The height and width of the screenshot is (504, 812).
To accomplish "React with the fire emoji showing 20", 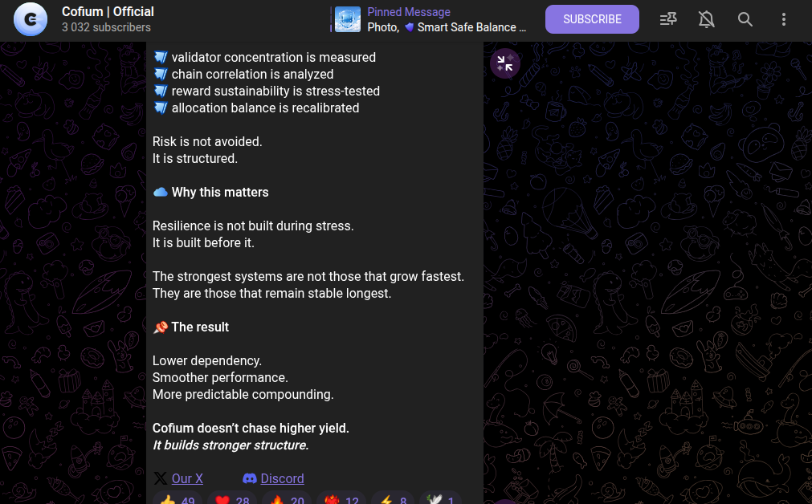I will pyautogui.click(x=287, y=499).
